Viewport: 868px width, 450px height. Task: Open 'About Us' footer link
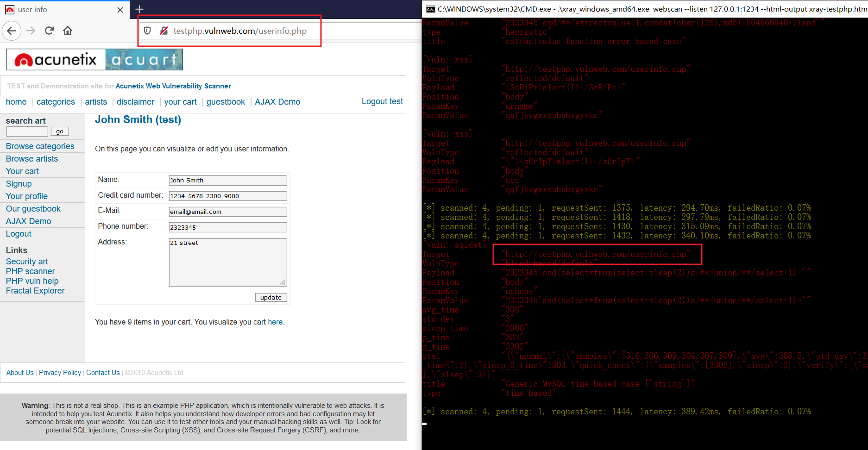[20, 373]
